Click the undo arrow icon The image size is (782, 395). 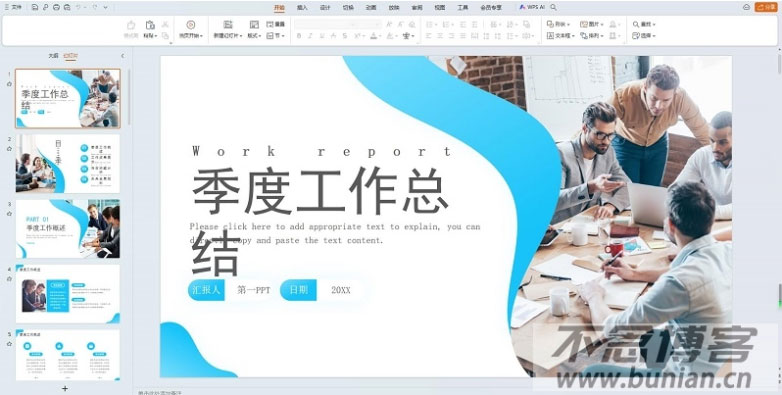coord(79,7)
